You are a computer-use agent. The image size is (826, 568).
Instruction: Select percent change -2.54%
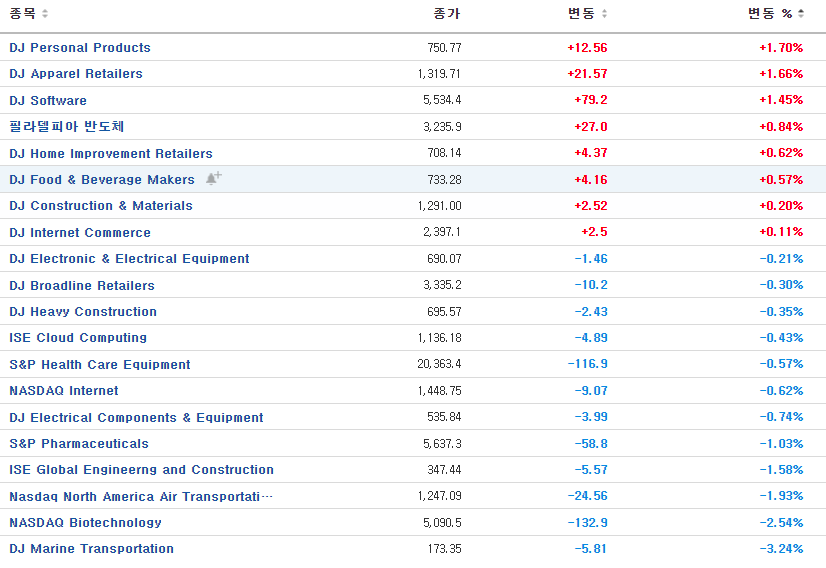[781, 523]
